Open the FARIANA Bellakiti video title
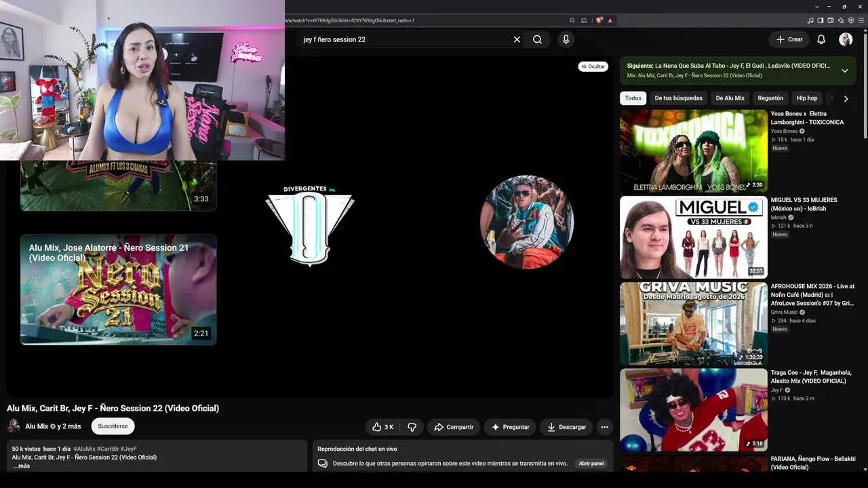This screenshot has width=868, height=488. (x=813, y=463)
